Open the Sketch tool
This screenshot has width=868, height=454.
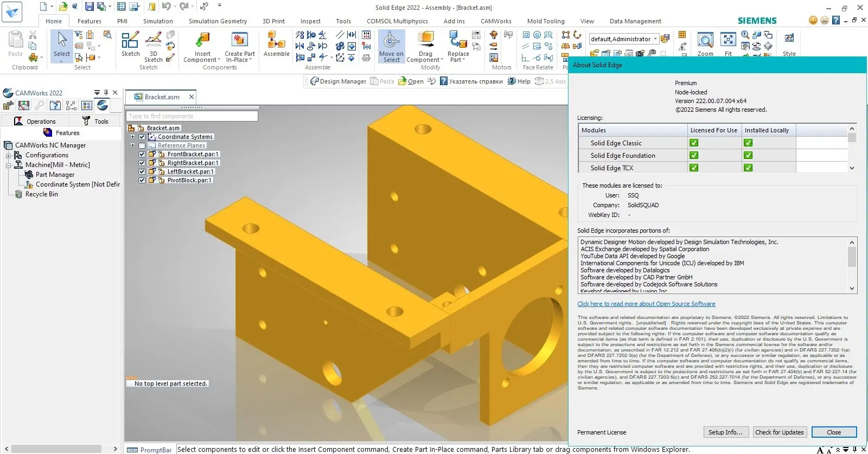130,44
